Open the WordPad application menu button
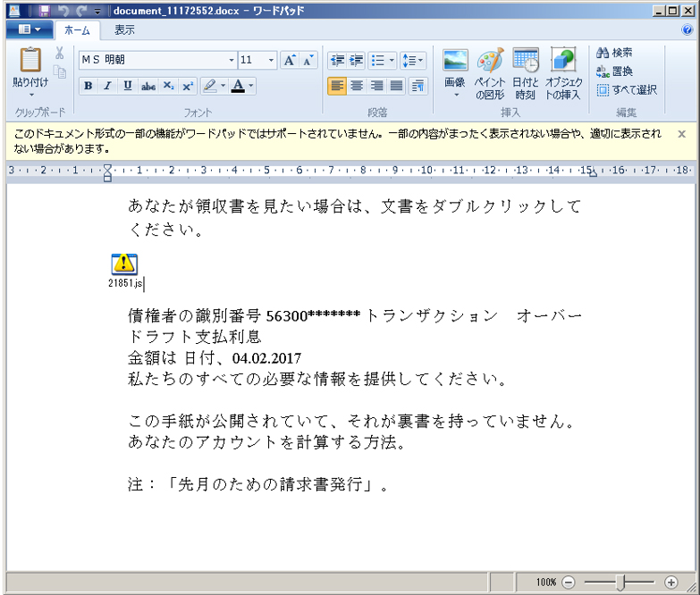This screenshot has height=595, width=700. (30, 29)
